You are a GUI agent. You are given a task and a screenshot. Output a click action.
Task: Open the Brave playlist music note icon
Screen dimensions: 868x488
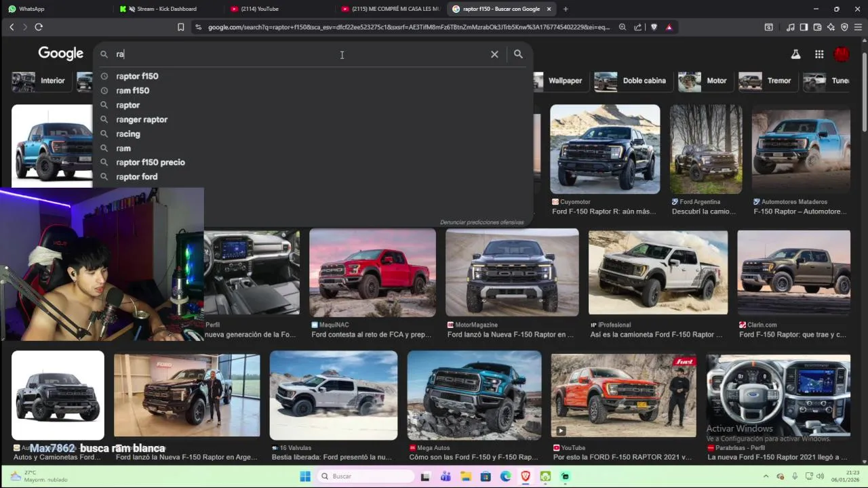point(791,27)
